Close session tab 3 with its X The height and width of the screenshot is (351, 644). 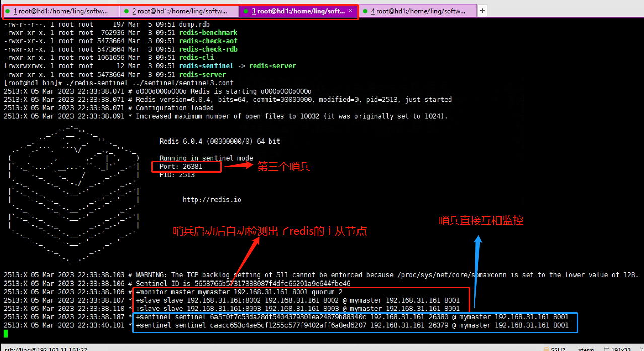pyautogui.click(x=350, y=11)
